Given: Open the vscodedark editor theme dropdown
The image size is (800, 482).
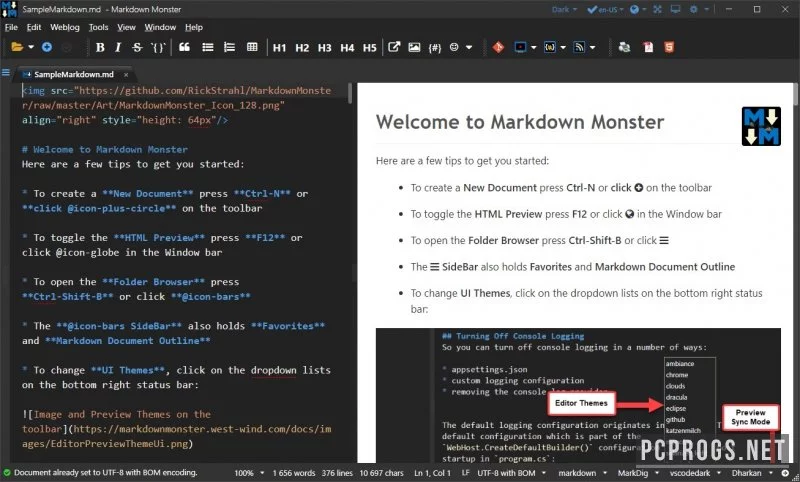Looking at the screenshot, I should click(x=695, y=473).
